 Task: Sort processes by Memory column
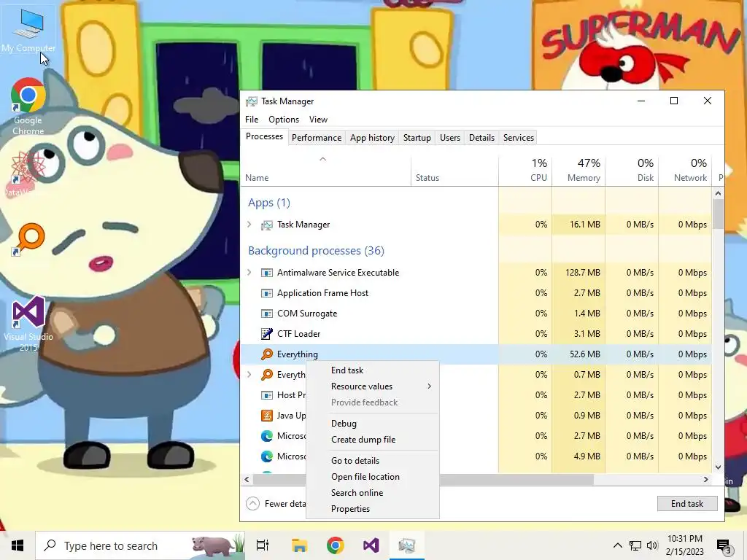coord(578,170)
